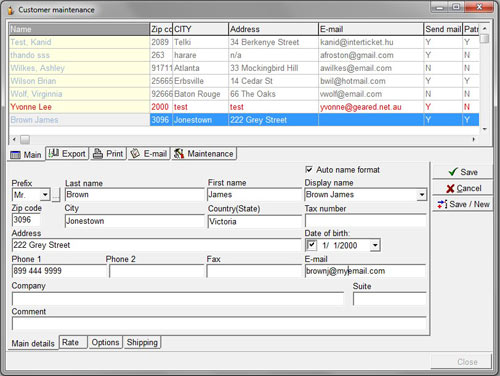Image resolution: width=500 pixels, height=376 pixels.
Task: Click the vertical scrollbar down arrow
Action: (485, 129)
